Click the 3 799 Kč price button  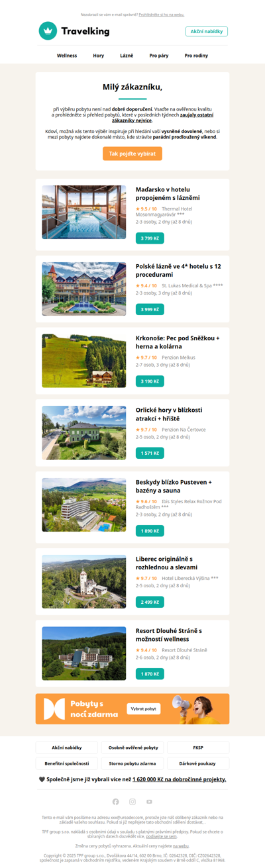click(150, 238)
